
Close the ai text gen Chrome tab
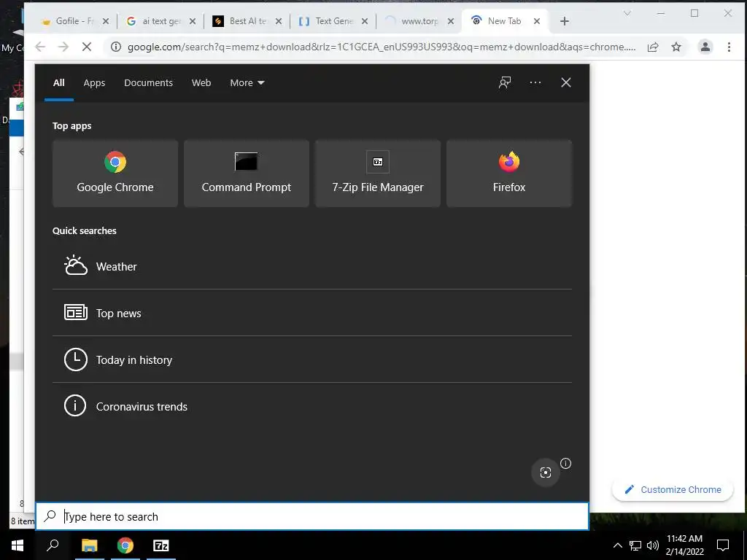click(x=193, y=21)
